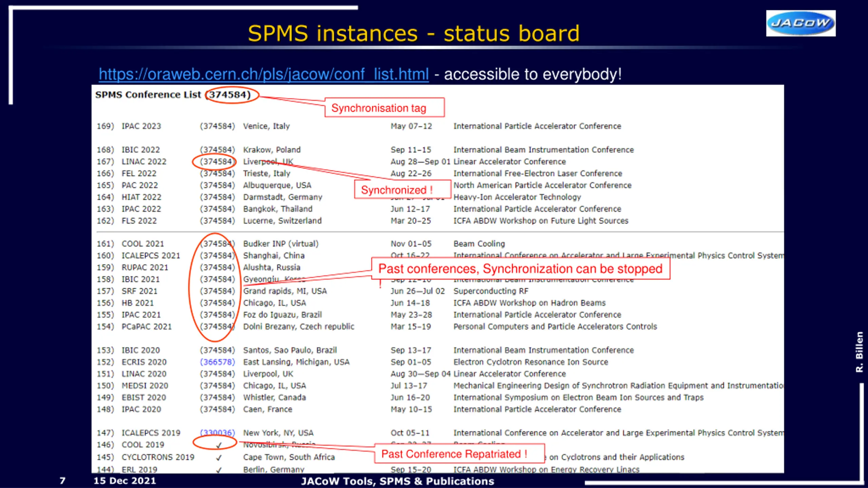The height and width of the screenshot is (488, 868).
Task: Click location 'Lucerne, Switzerland'
Action: click(x=282, y=221)
